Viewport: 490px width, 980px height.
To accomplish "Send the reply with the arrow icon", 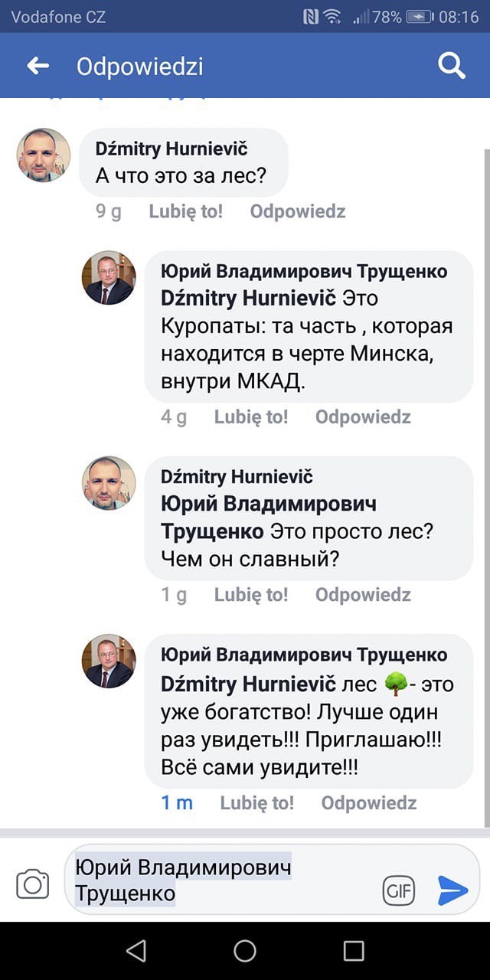I will coord(452,890).
